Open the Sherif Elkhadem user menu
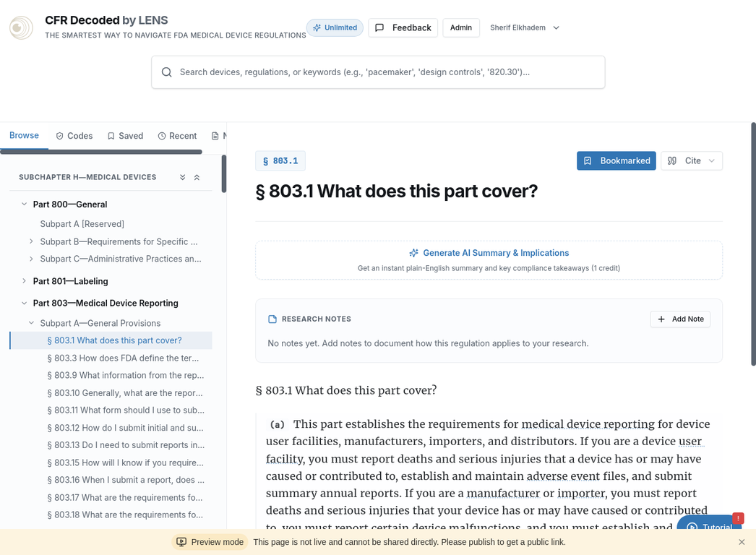This screenshot has height=555, width=756. 525,27
